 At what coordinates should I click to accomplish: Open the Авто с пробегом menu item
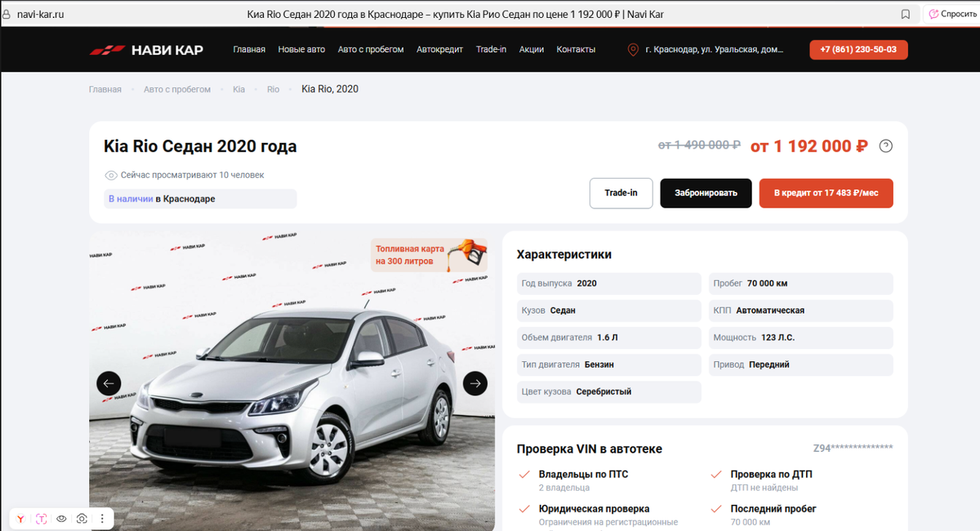[371, 50]
